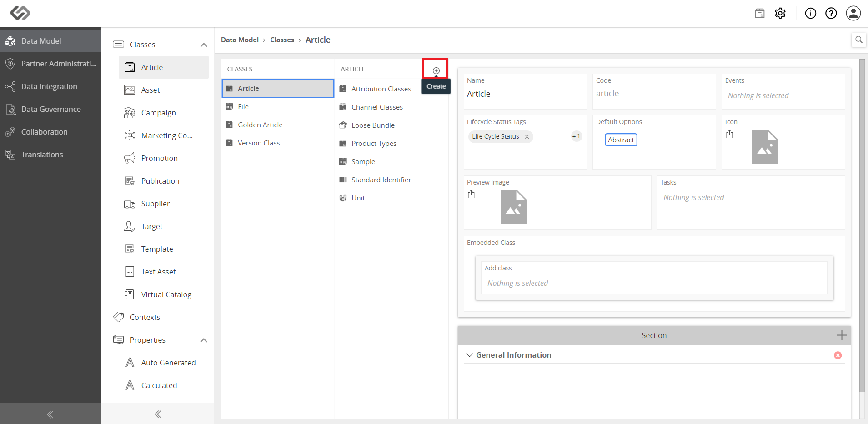The height and width of the screenshot is (424, 868).
Task: Open Collaboration in sidebar
Action: point(50,132)
